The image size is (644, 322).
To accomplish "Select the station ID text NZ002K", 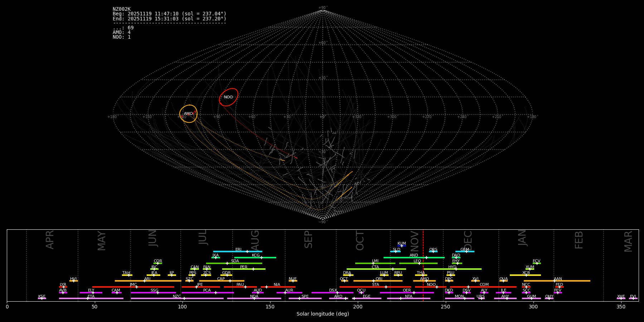I will (x=122, y=9).
